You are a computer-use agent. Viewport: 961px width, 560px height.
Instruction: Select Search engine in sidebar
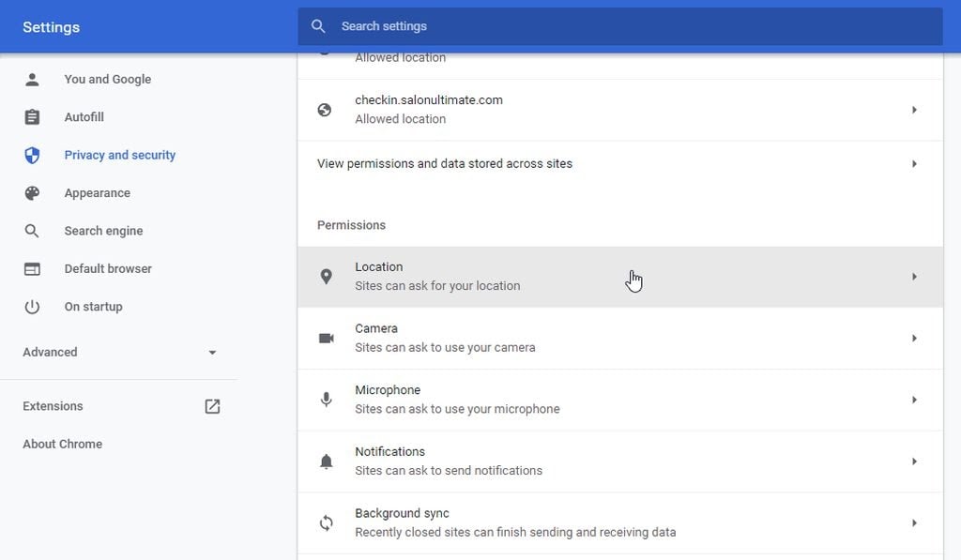(x=103, y=231)
